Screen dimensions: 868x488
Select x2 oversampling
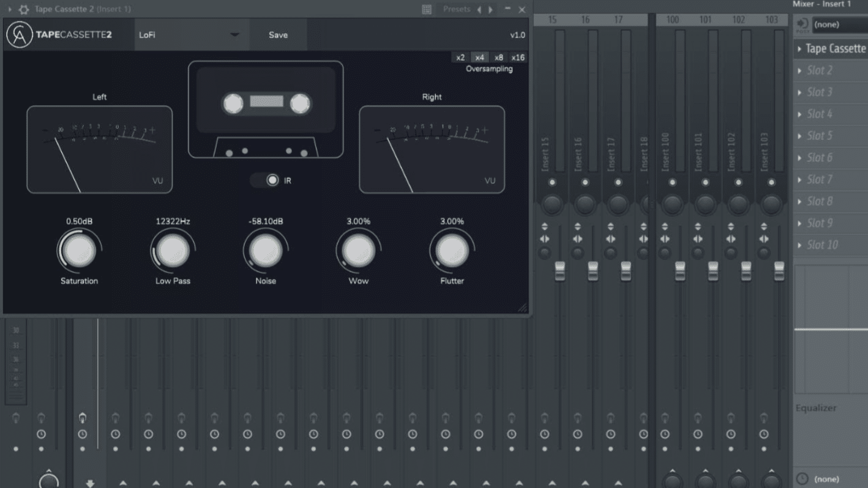[x=460, y=57]
